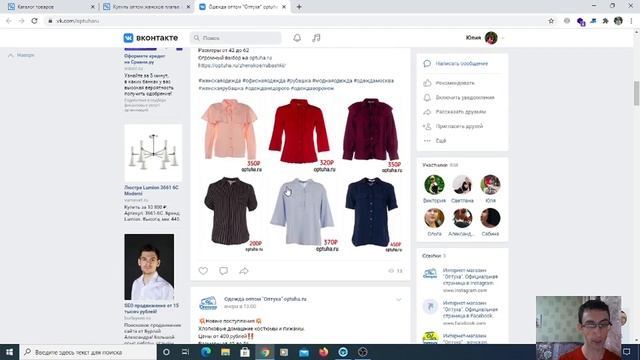640x360 pixels.
Task: Click the Юлия profile avatar in header
Action: point(491,38)
